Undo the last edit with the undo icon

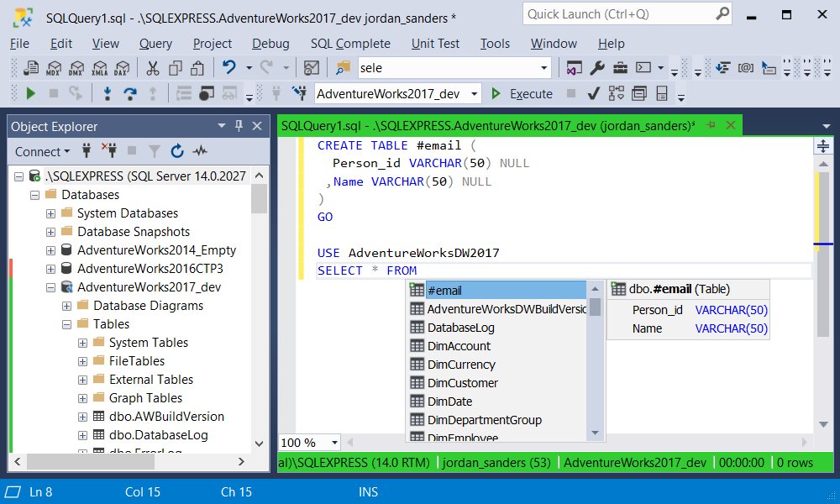click(228, 66)
